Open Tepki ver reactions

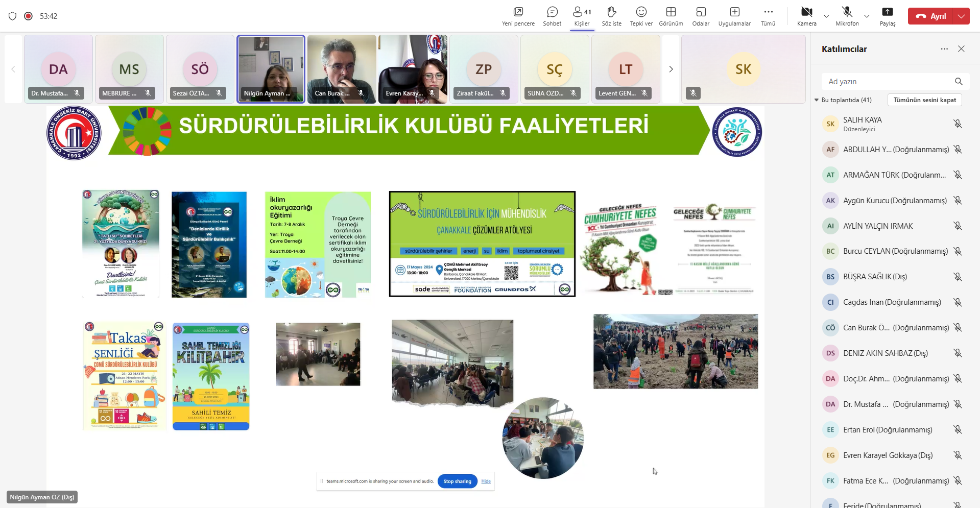point(641,16)
